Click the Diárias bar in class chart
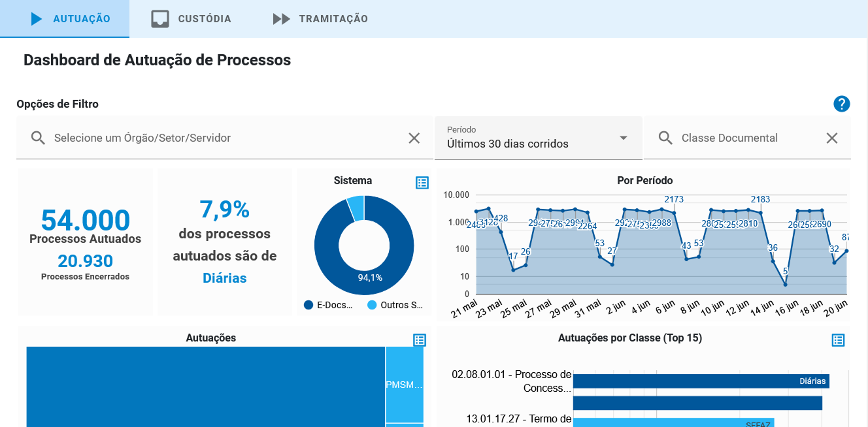 tap(701, 381)
